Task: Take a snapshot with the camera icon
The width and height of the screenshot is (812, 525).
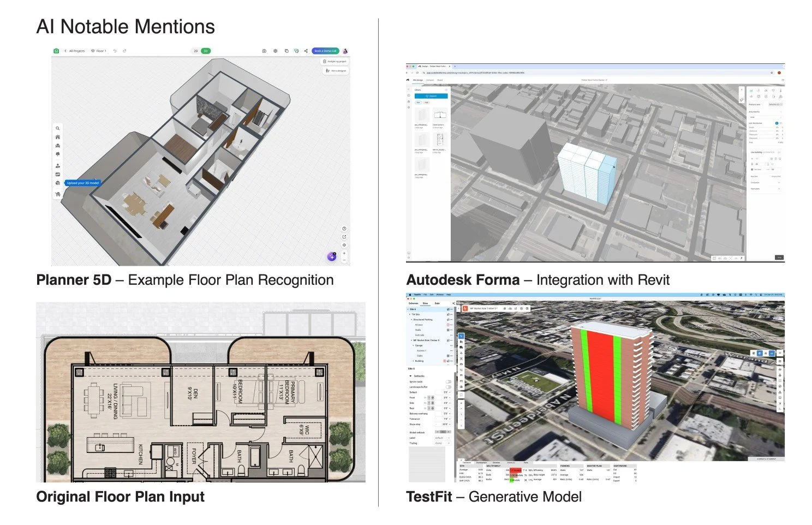Action: (x=264, y=51)
